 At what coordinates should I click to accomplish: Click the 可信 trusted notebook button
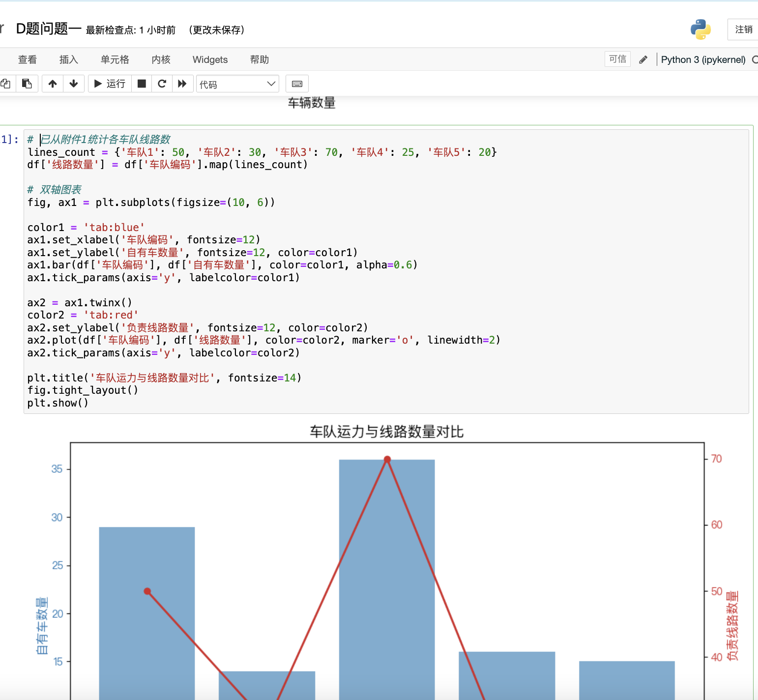click(x=617, y=59)
